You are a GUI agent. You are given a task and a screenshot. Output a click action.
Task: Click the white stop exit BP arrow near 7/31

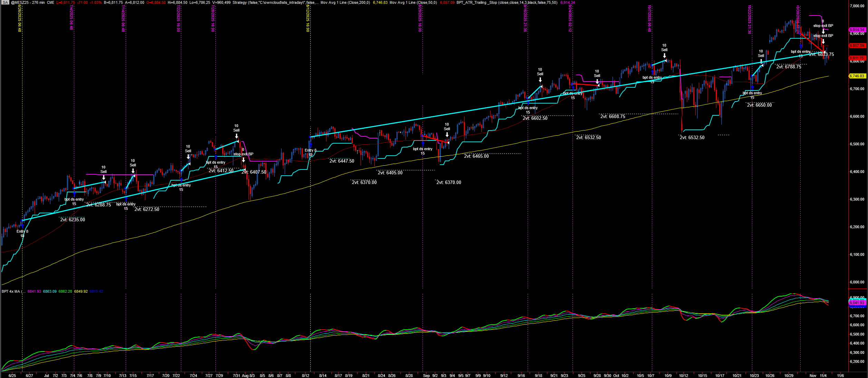243,160
